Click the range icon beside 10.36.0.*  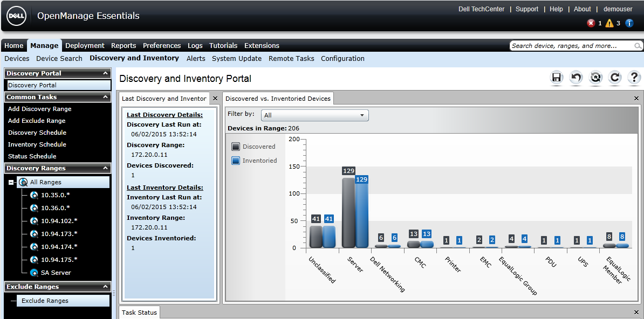34,208
